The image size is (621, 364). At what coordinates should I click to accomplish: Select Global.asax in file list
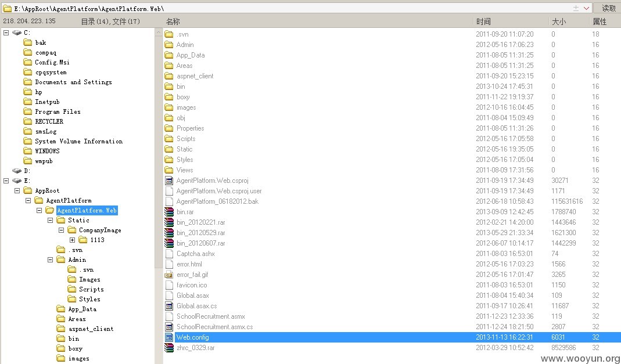(x=192, y=295)
